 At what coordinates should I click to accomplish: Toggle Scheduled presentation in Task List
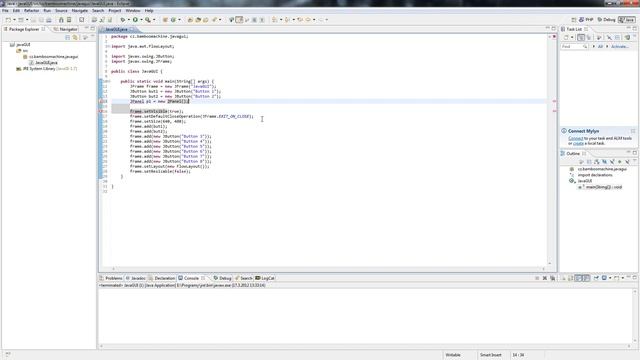tap(589, 38)
